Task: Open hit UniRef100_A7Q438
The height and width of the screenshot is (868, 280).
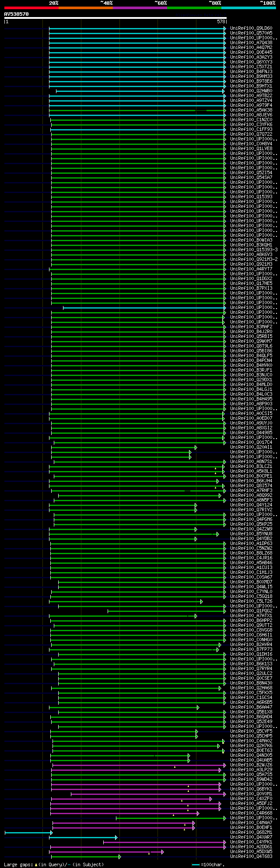Action: point(251,43)
